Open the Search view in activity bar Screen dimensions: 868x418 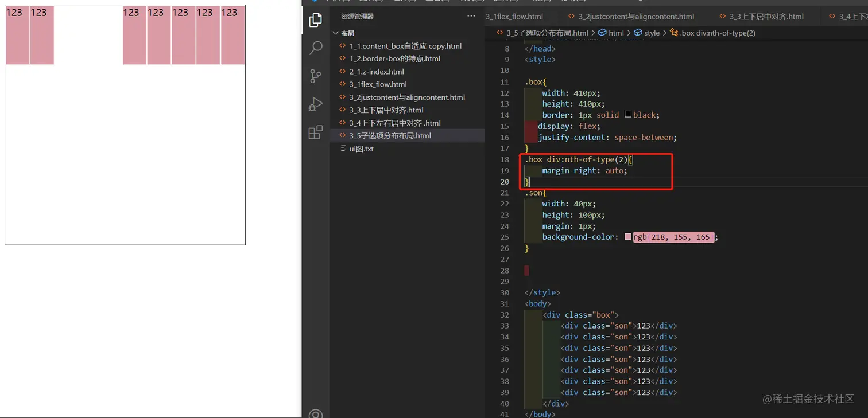click(315, 48)
